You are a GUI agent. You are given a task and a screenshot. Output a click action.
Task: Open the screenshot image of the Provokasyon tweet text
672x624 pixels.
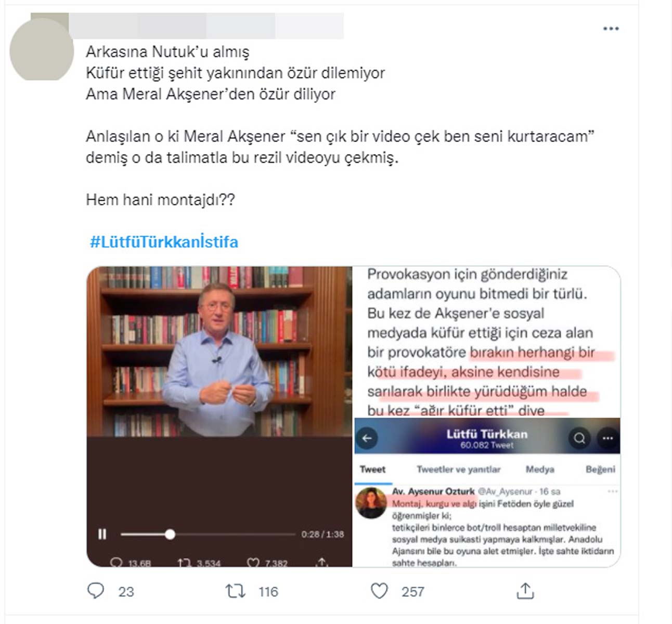[x=486, y=342]
